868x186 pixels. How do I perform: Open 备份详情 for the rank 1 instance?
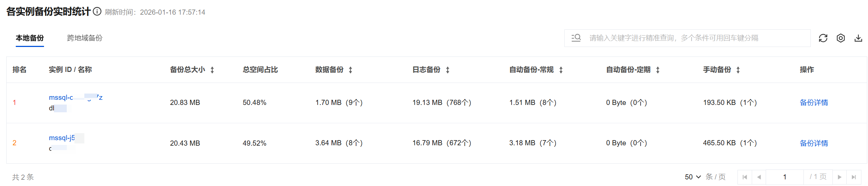click(x=814, y=103)
